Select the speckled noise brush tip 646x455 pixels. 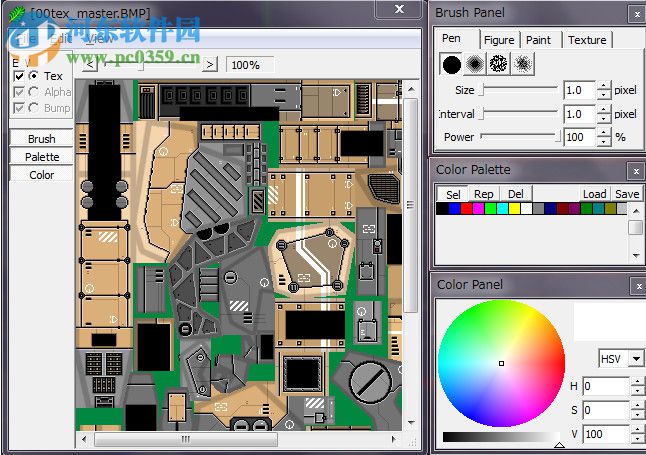499,64
